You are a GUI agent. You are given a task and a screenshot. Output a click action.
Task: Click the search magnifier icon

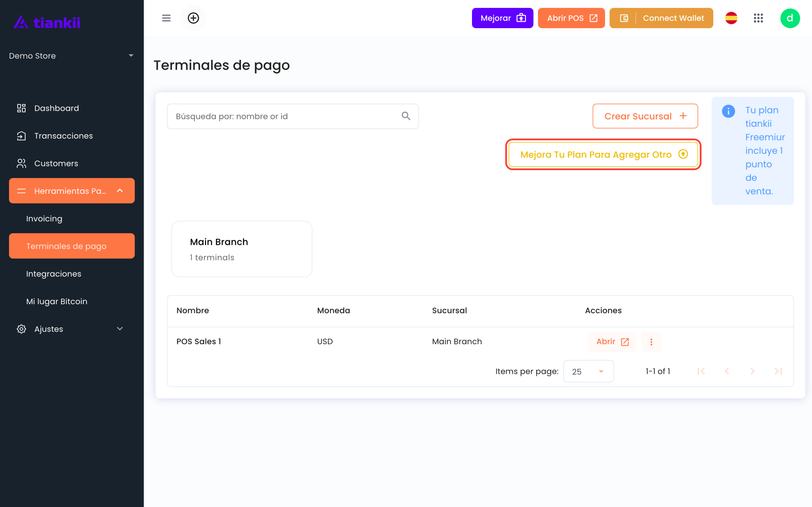pos(406,116)
